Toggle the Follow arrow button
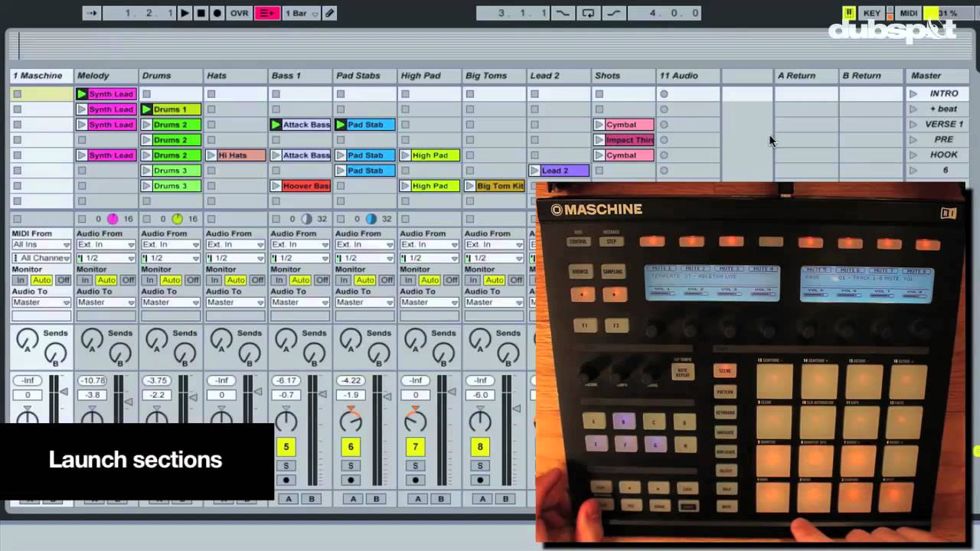This screenshot has width=980, height=551. pos(92,13)
